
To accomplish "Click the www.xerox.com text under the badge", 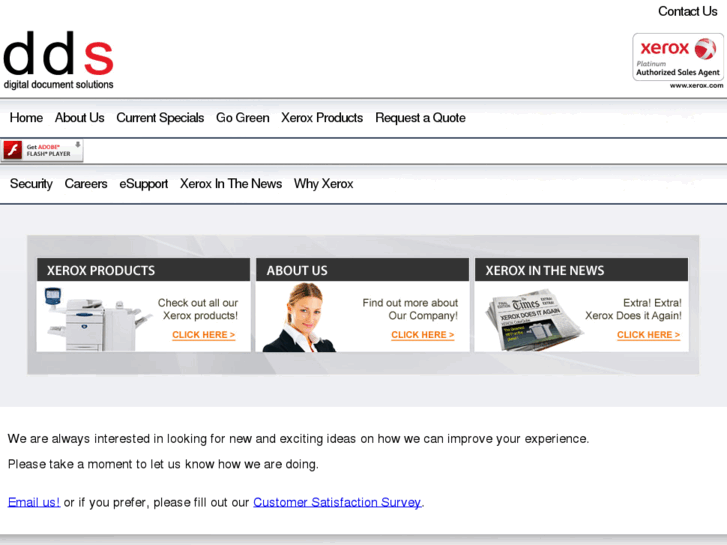I will click(696, 85).
